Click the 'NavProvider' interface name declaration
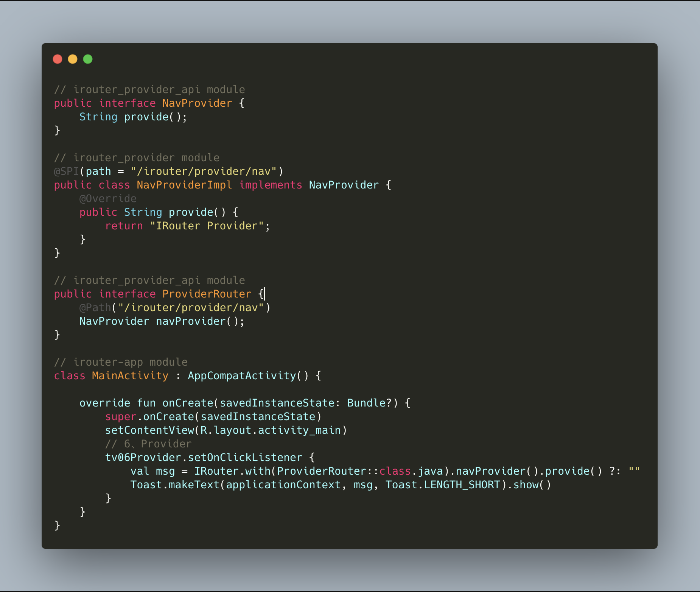Screen dimensions: 700x592 tap(197, 103)
